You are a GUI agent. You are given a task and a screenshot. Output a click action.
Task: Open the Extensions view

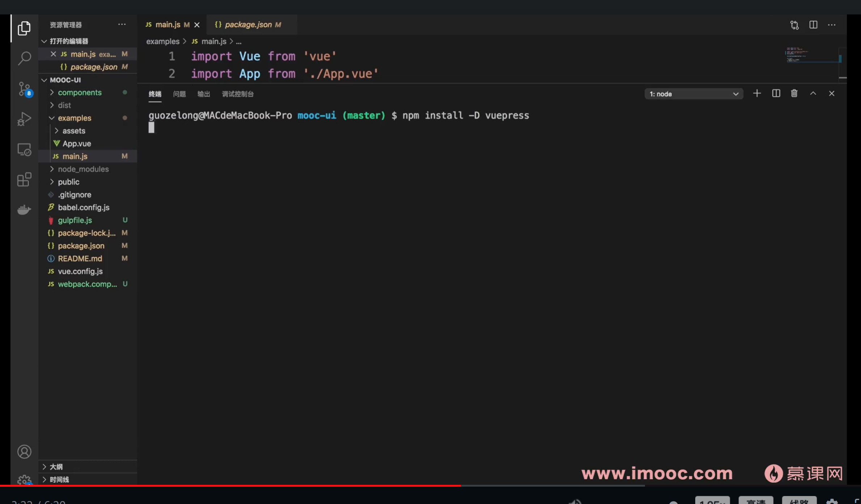coord(24,179)
